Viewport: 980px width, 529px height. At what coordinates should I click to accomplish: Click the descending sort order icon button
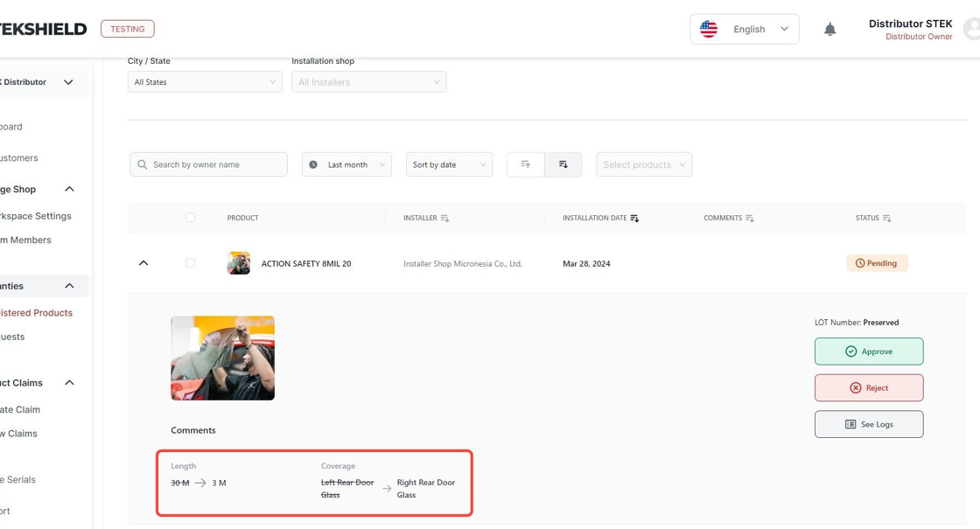click(563, 164)
